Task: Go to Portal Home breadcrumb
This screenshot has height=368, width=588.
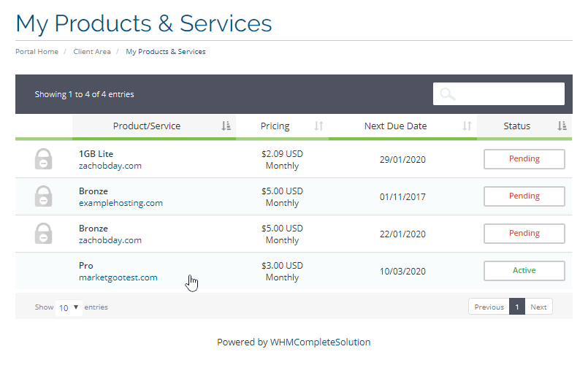Action: pos(37,52)
